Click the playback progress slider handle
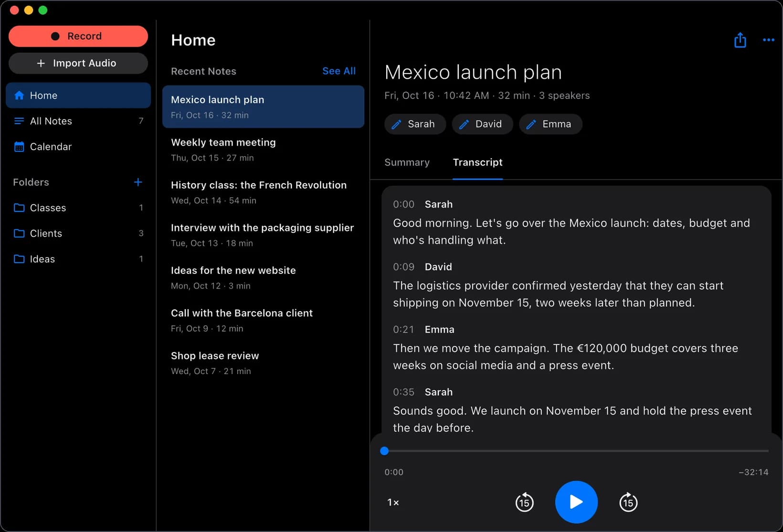Viewport: 783px width, 532px height. click(x=384, y=451)
